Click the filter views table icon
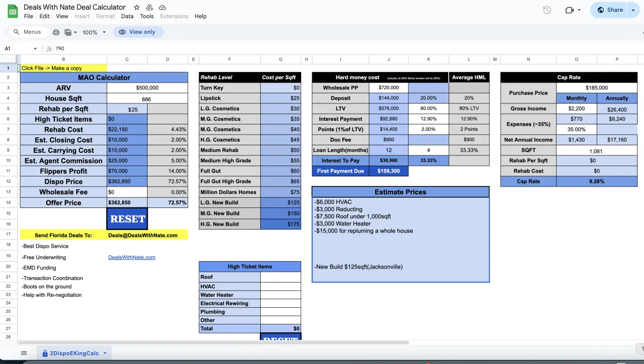Viewport: 644px width, 364px height. click(x=68, y=32)
